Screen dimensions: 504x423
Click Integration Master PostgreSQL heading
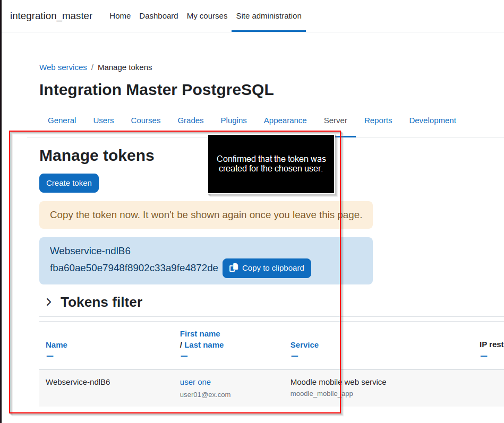[156, 90]
